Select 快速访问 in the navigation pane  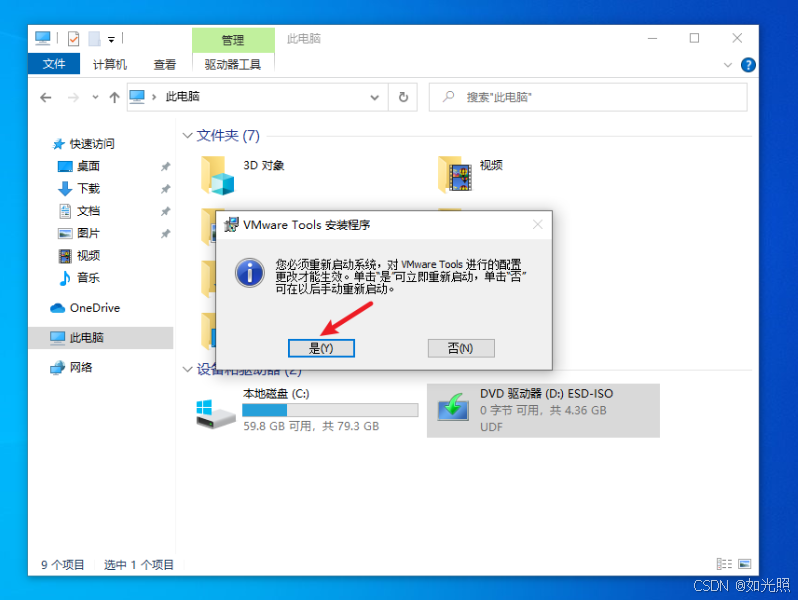click(92, 144)
